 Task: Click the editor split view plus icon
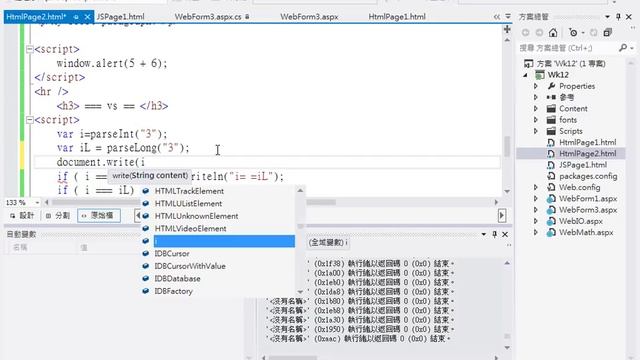507,29
